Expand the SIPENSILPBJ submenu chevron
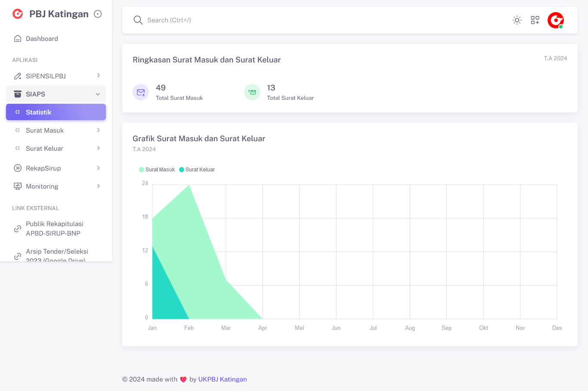 [x=98, y=76]
